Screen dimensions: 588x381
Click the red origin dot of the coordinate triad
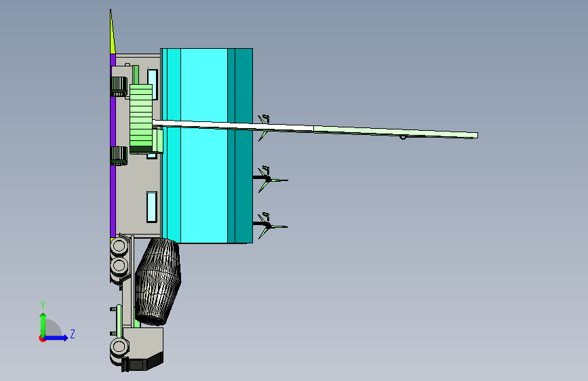tap(42, 338)
